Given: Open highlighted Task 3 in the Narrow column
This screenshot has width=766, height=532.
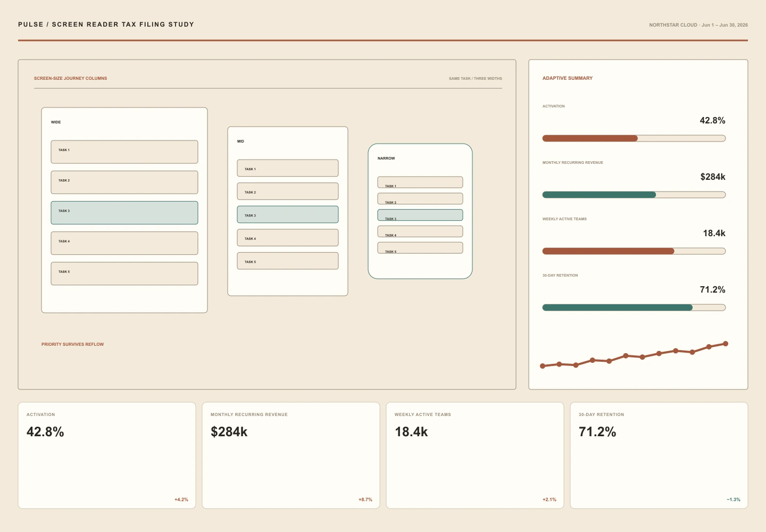Looking at the screenshot, I should pyautogui.click(x=420, y=215).
